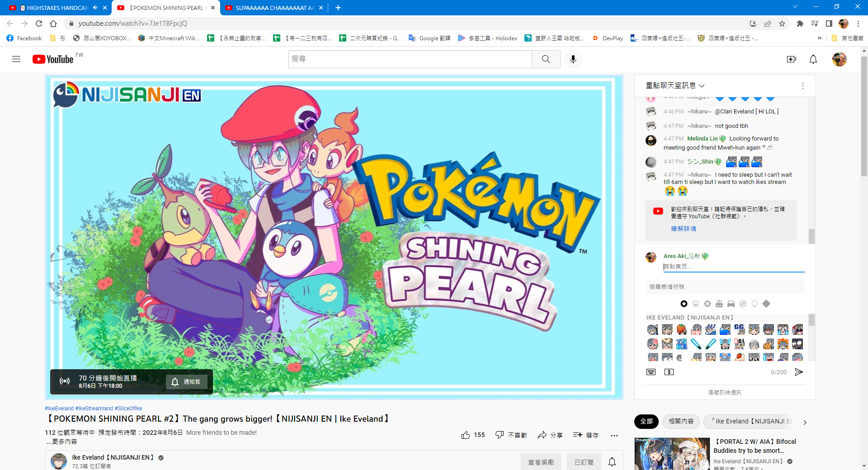Open Chrome tab search dropdown arrow
Viewport: 868px width, 470px height.
(795, 7)
